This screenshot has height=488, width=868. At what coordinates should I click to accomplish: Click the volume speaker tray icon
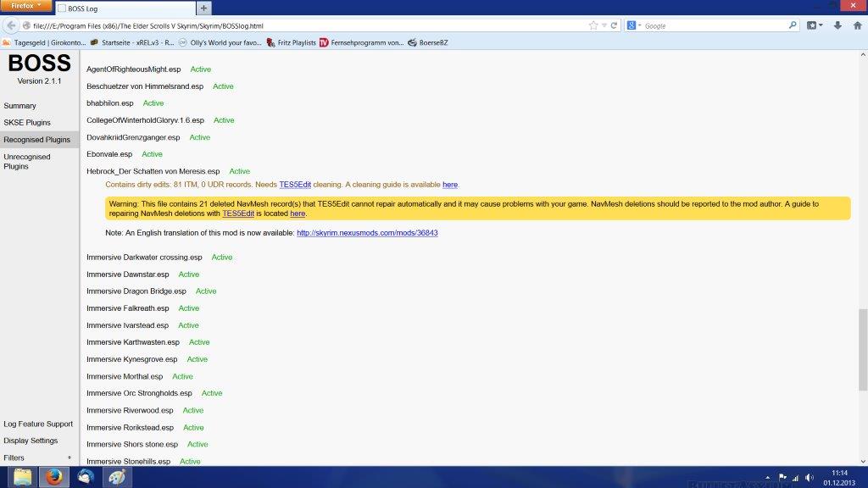810,477
